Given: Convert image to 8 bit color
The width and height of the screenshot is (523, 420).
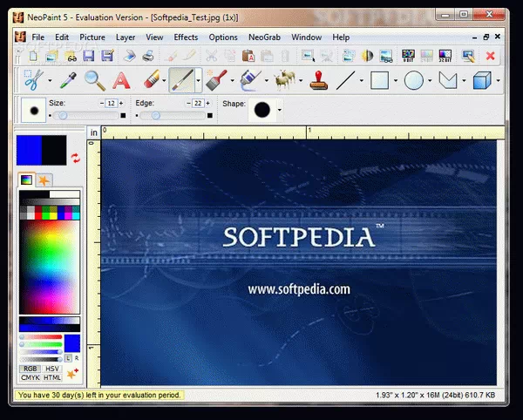Looking at the screenshot, I should coord(408,56).
